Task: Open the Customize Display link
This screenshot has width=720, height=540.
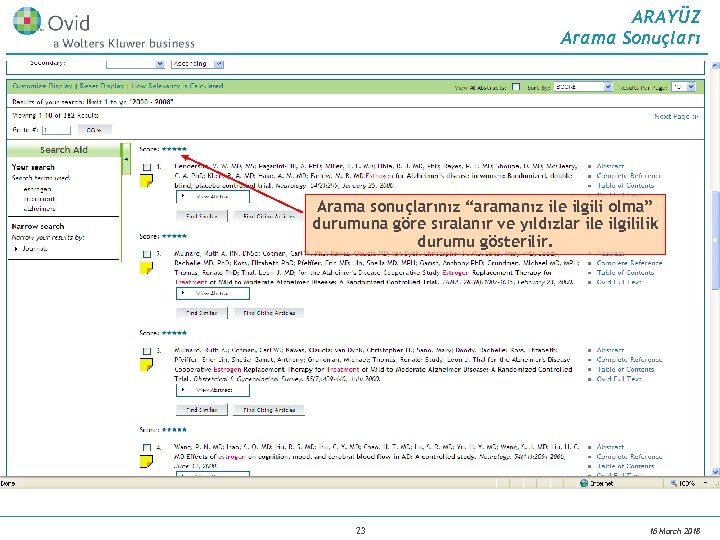Action: 42,86
